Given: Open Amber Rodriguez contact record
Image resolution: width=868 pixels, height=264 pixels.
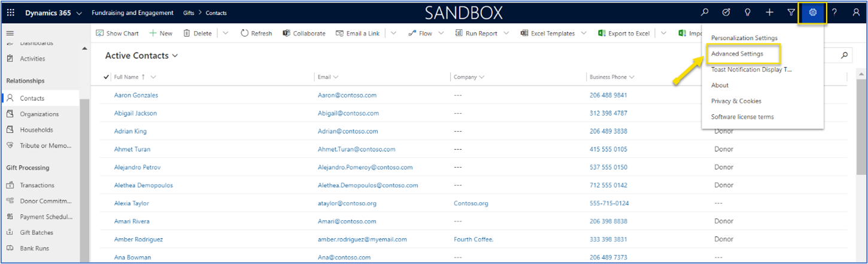Looking at the screenshot, I should 138,239.
